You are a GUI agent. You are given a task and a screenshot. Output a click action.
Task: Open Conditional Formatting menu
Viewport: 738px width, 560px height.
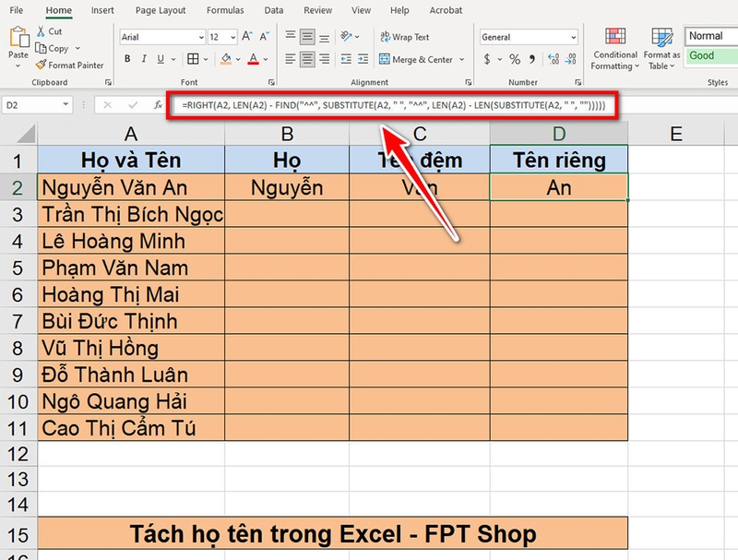point(615,49)
